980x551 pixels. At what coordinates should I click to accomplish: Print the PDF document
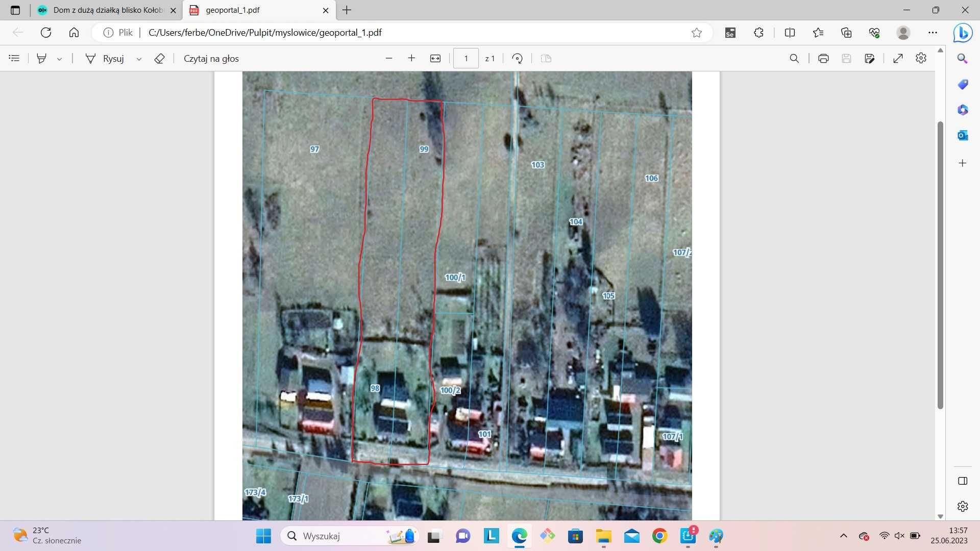coord(823,58)
